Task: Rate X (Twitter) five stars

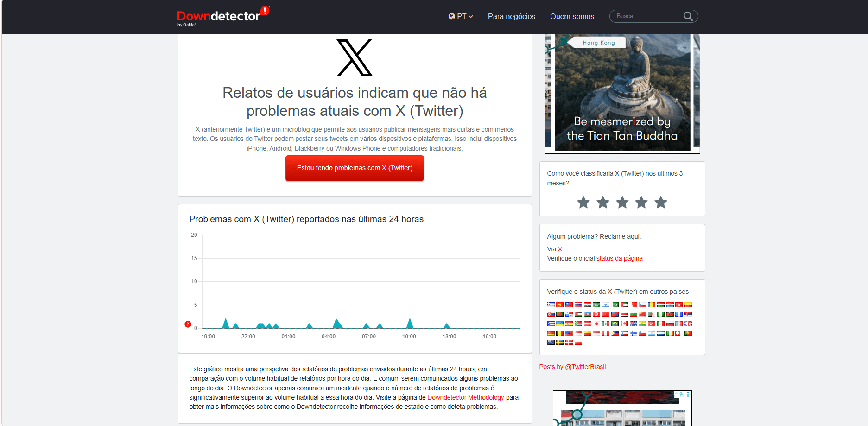Action: 661,202
